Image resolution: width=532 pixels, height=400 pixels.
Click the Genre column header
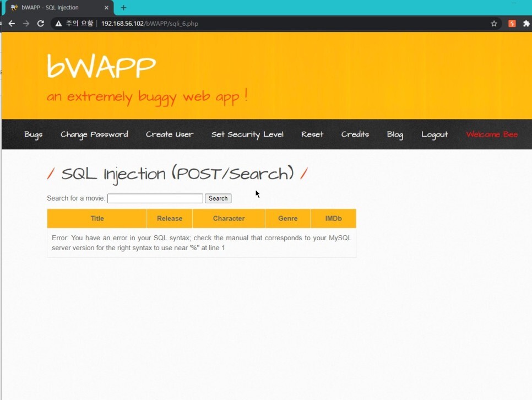pyautogui.click(x=287, y=218)
